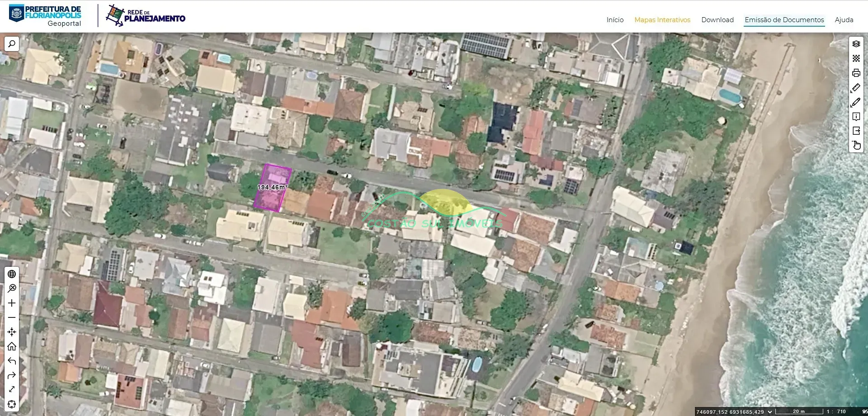Screen dimensions: 868x416
Task: Open the Prefeitura de Florianópolis Geoportal logo
Action: pyautogui.click(x=45, y=16)
